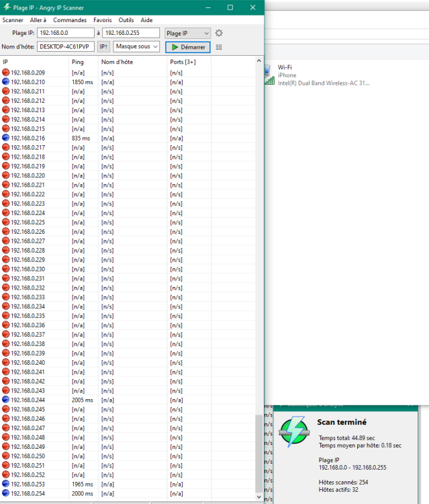The height and width of the screenshot is (504, 429).
Task: Open the Masque sous netmask dropdown
Action: [x=136, y=46]
